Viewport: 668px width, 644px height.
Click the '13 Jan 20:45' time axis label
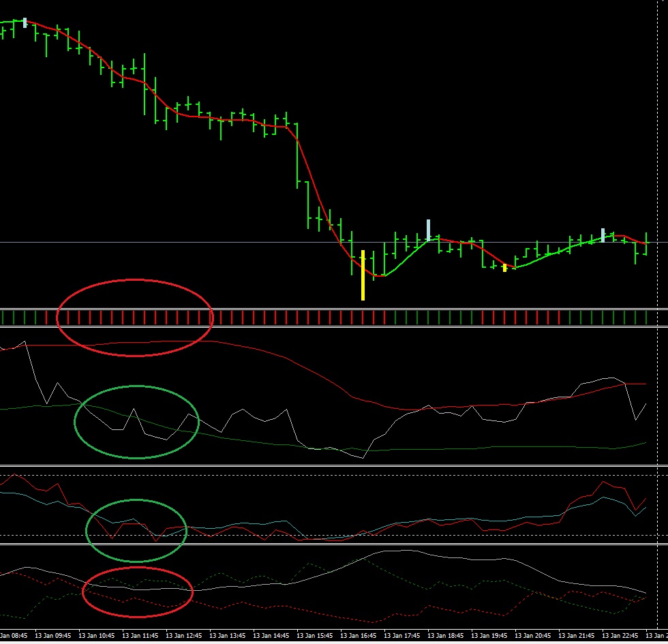[x=532, y=635]
